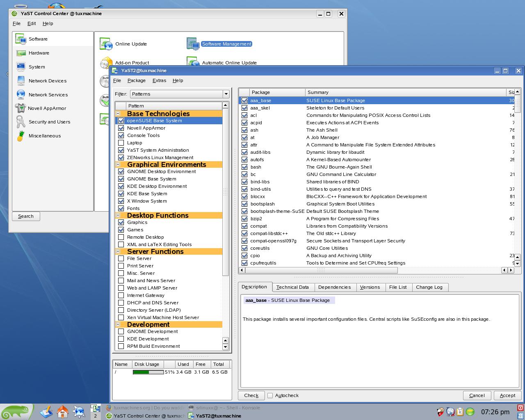
Task: Select the Hardware category icon
Action: click(21, 53)
